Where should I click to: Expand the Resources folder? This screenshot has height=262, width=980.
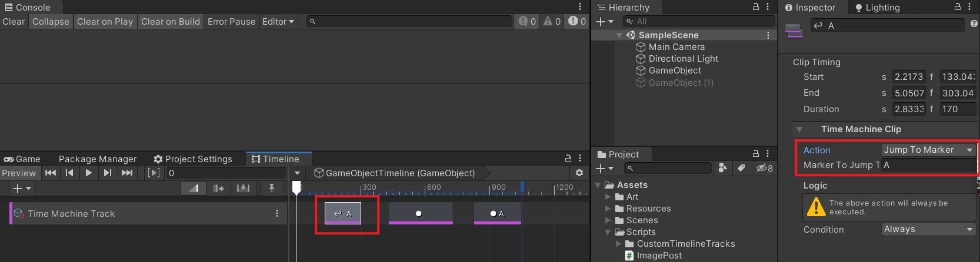tap(608, 209)
